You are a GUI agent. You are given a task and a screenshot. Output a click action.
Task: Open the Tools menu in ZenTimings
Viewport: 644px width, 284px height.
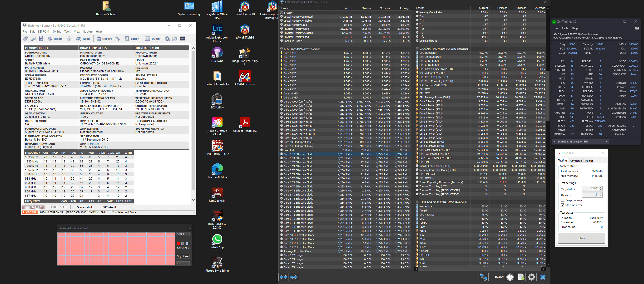pos(565,28)
